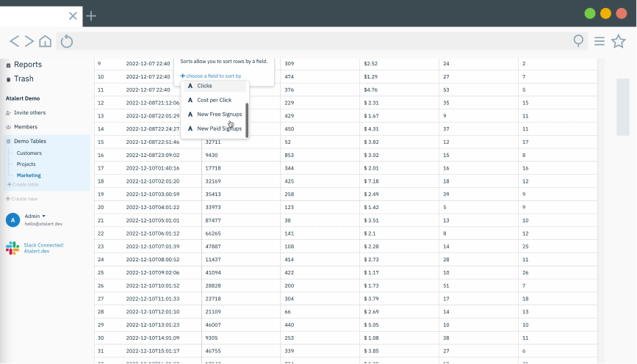
Task: Open the Projects table
Action: [x=26, y=164]
